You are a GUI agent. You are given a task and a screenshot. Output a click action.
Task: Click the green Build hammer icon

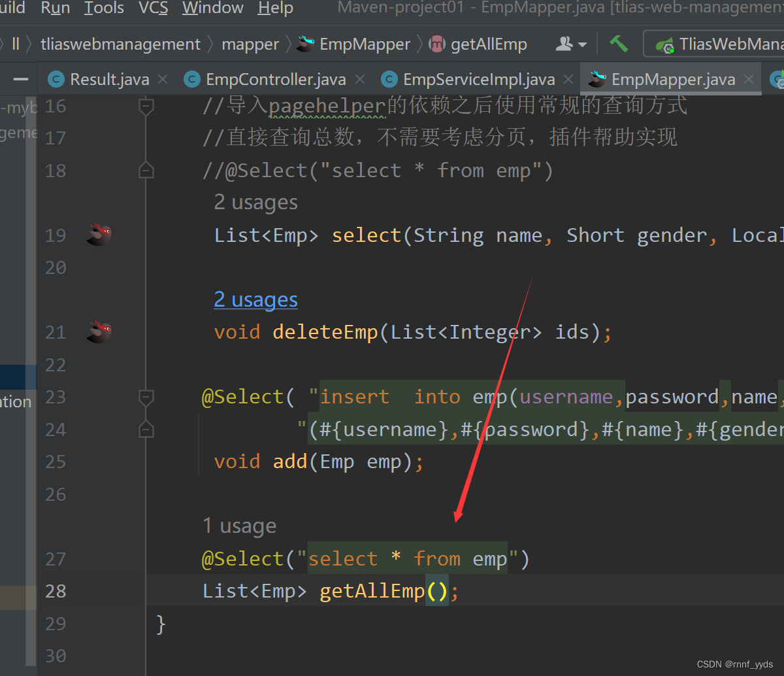pyautogui.click(x=618, y=43)
